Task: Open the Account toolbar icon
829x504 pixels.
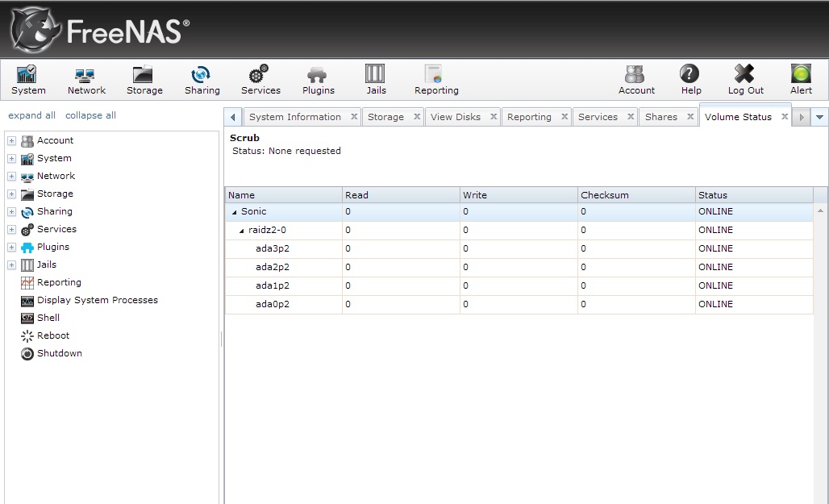Action: point(636,80)
